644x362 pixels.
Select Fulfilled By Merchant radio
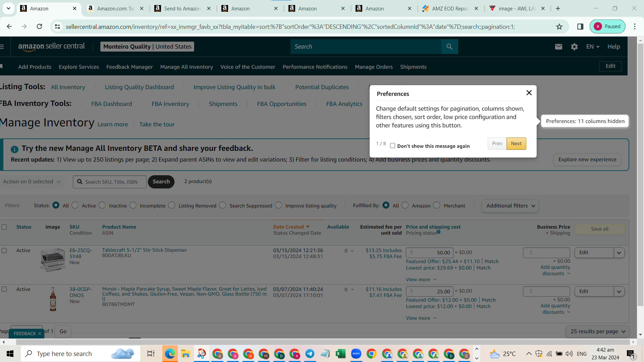pyautogui.click(x=437, y=205)
